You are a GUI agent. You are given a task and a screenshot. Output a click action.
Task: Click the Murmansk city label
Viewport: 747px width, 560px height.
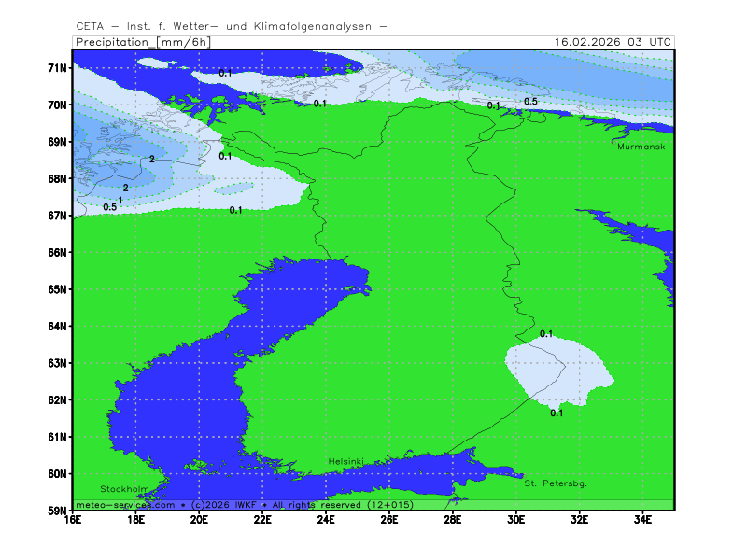click(x=641, y=147)
